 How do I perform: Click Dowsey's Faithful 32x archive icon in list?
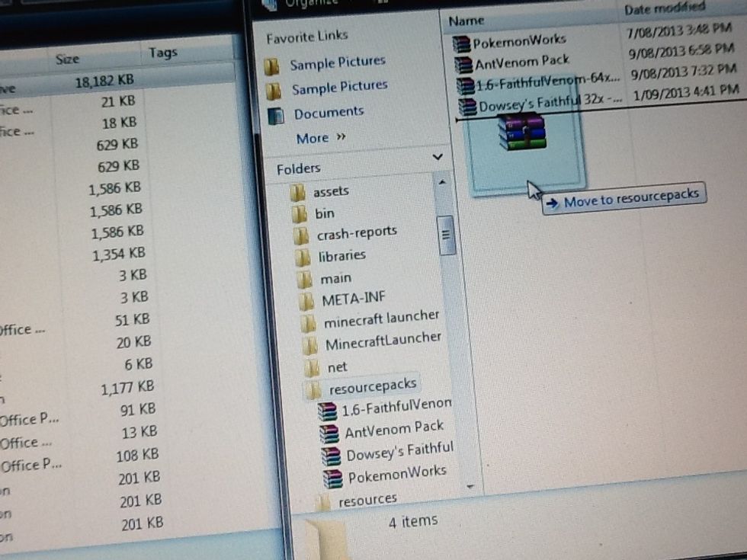pyautogui.click(x=467, y=107)
